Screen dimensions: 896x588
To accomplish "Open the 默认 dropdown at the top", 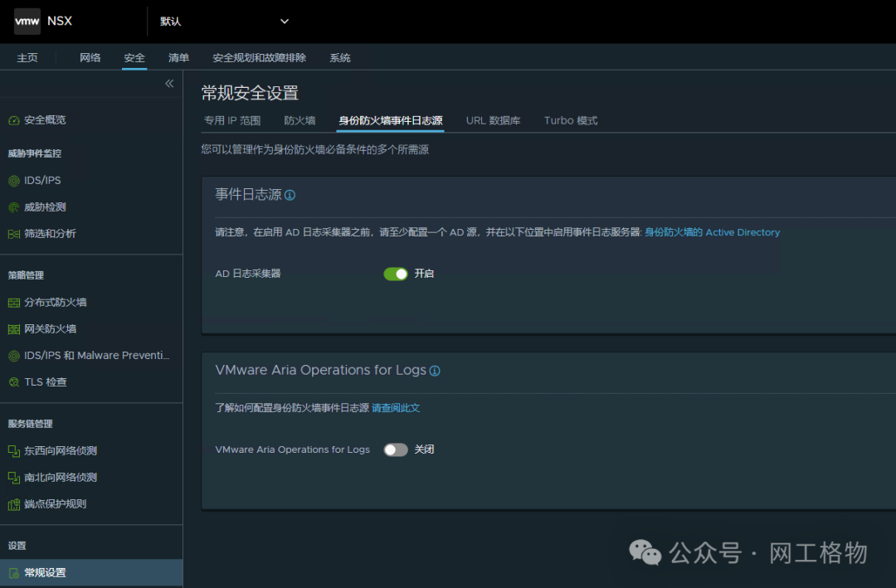I will coord(222,21).
